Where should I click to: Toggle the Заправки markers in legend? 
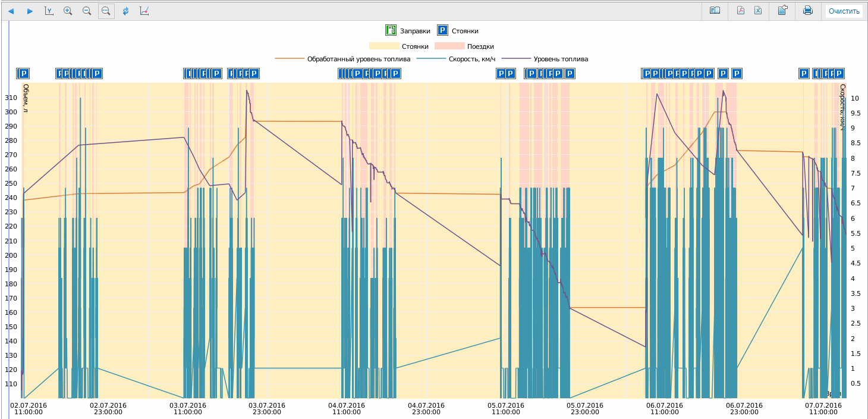(x=391, y=31)
